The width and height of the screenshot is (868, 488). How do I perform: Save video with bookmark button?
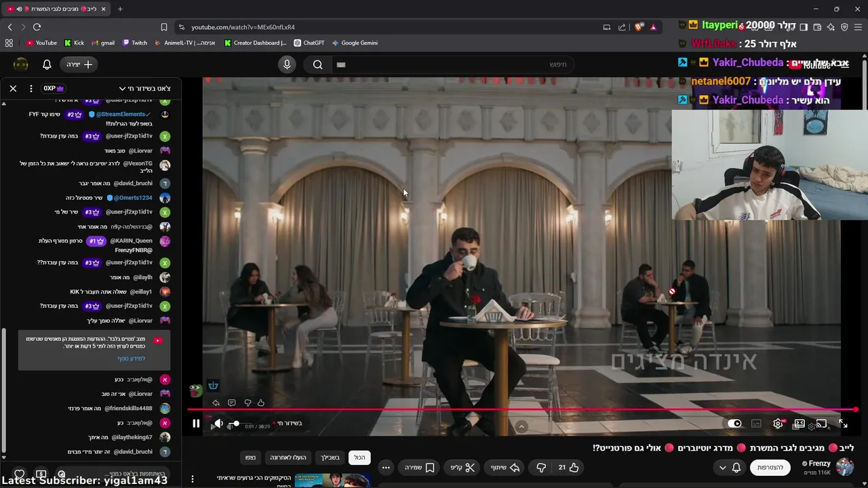420,467
